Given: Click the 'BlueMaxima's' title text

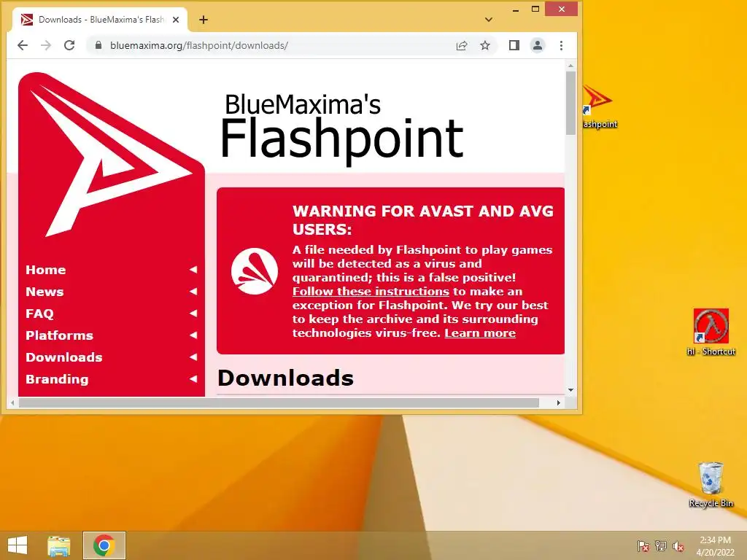Looking at the screenshot, I should (x=303, y=104).
